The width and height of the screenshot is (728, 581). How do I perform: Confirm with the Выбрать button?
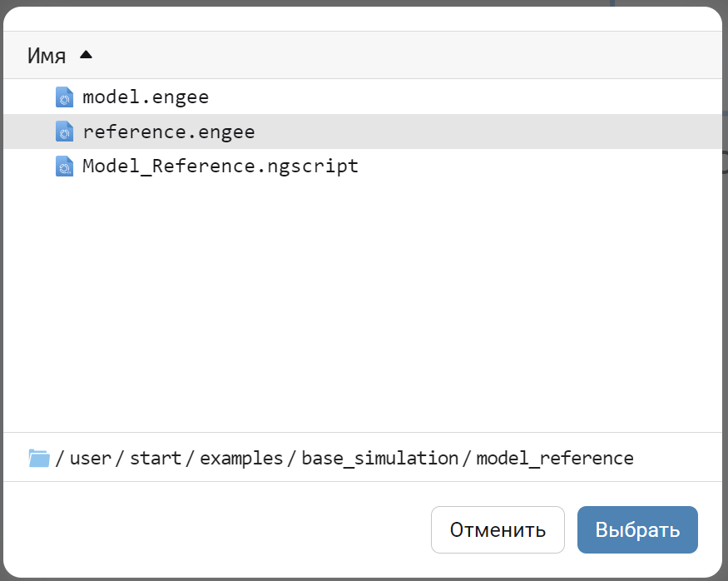point(637,530)
